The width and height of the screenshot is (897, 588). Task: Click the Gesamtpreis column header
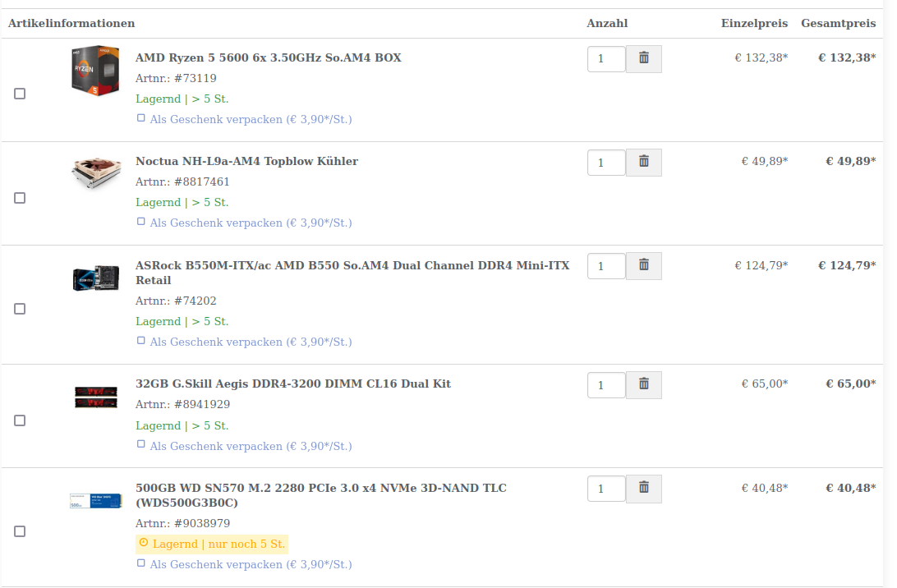[x=838, y=24]
